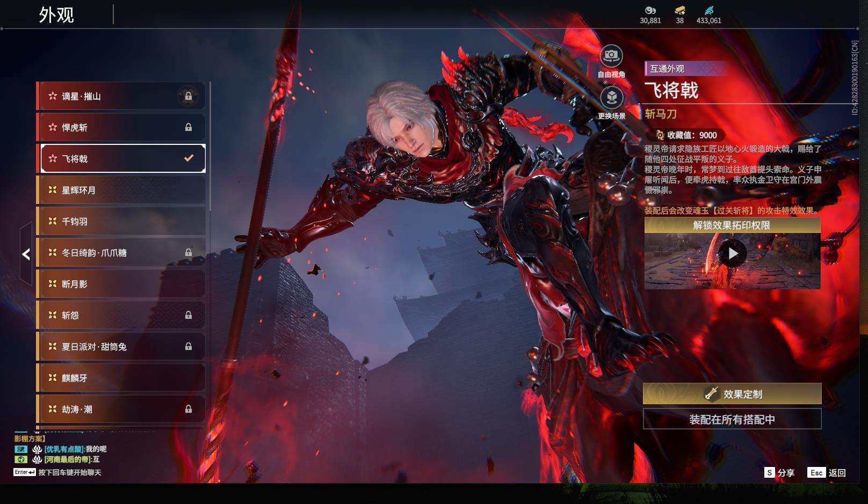The image size is (868, 504).
Task: Click the checkmark on the 飞将戟 row
Action: pyautogui.click(x=189, y=158)
